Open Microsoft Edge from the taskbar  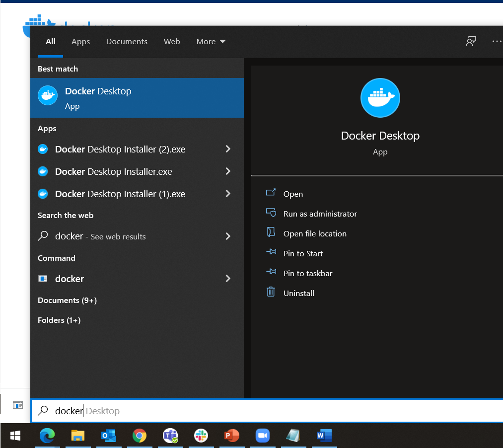tap(47, 436)
